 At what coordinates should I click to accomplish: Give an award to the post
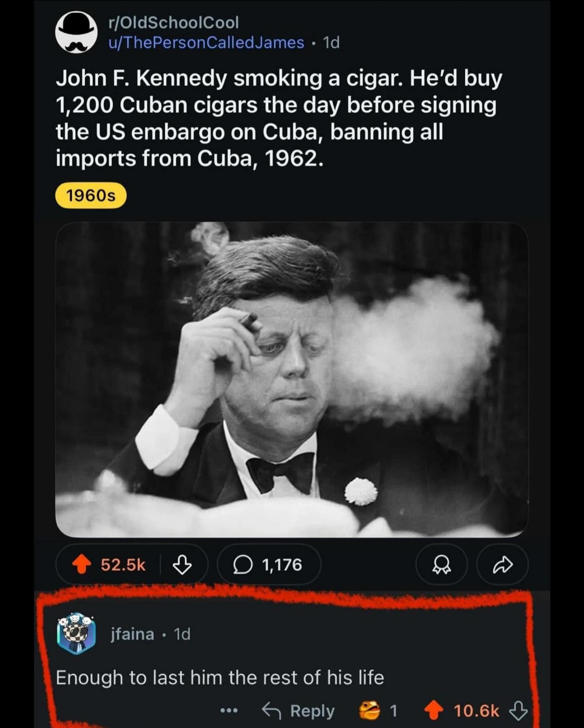click(x=442, y=565)
